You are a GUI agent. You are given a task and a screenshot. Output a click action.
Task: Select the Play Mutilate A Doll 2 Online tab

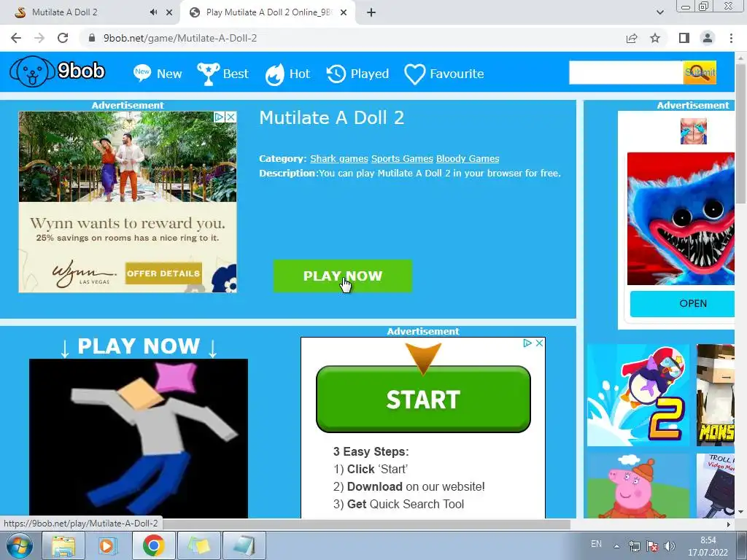click(268, 12)
